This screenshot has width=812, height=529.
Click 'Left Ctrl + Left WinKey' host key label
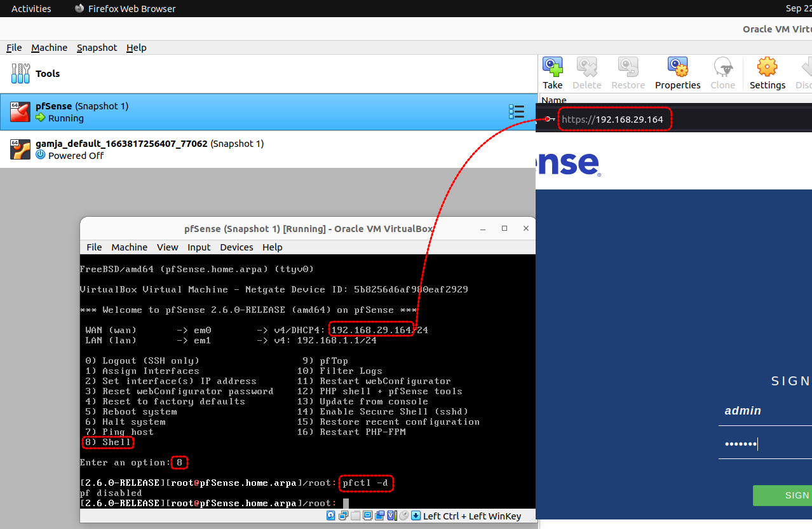(472, 516)
